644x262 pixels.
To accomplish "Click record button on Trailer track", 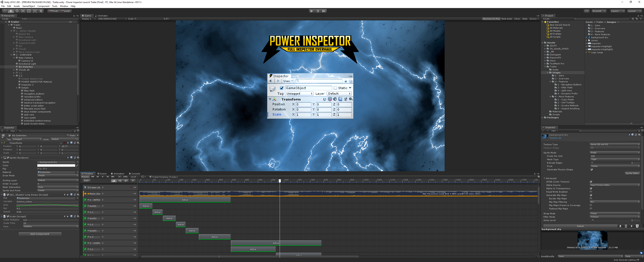I will click(x=131, y=188).
